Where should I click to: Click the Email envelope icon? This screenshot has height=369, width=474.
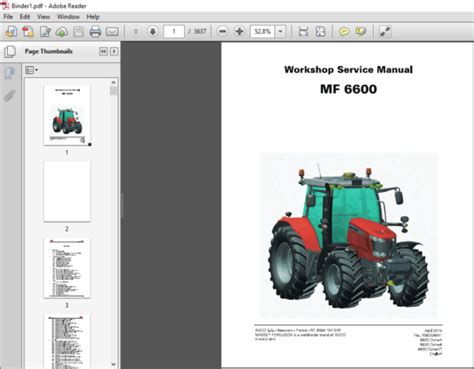click(112, 32)
